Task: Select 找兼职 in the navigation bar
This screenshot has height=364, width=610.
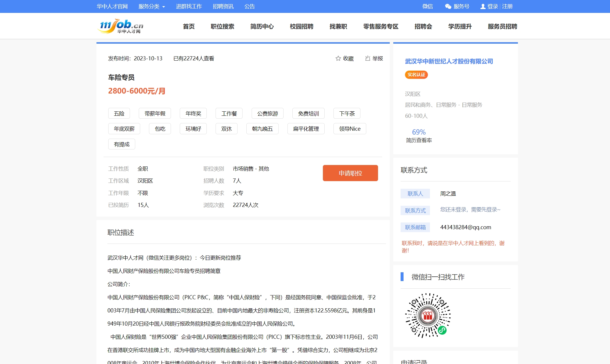Action: point(338,26)
